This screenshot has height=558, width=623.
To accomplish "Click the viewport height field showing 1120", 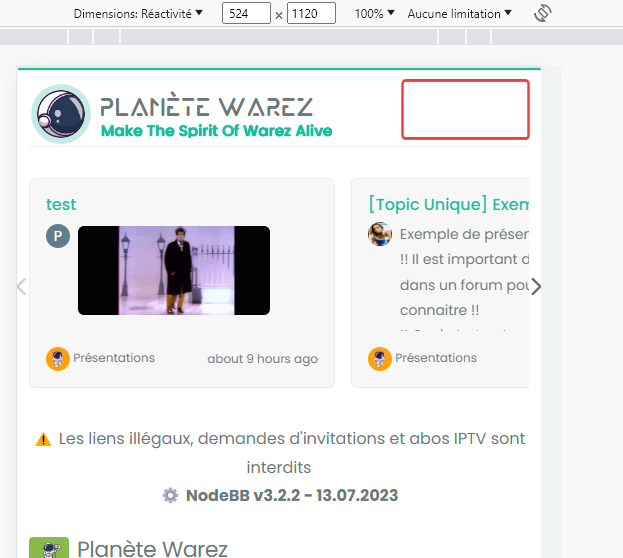I will point(311,14).
